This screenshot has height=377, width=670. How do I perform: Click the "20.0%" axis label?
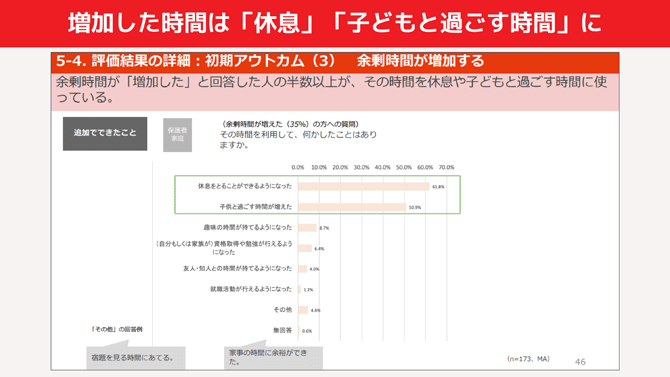coord(340,168)
